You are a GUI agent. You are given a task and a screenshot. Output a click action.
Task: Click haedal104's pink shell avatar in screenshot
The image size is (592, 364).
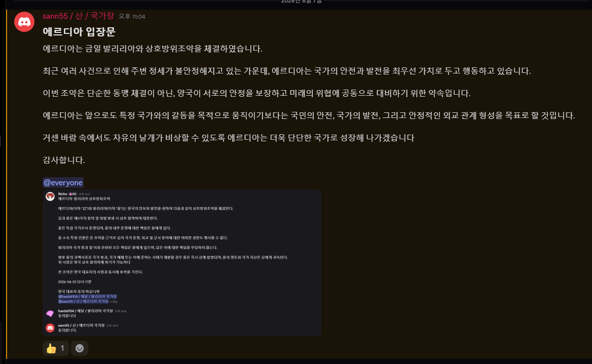tap(50, 313)
